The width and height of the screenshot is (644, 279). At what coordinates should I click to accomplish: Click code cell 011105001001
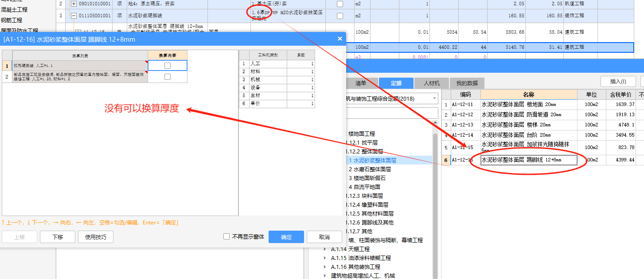(x=96, y=16)
